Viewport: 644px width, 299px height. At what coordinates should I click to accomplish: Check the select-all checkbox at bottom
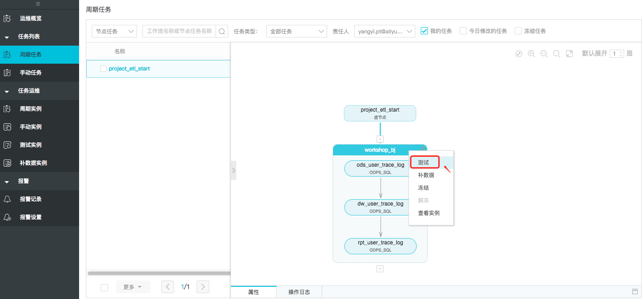104,287
